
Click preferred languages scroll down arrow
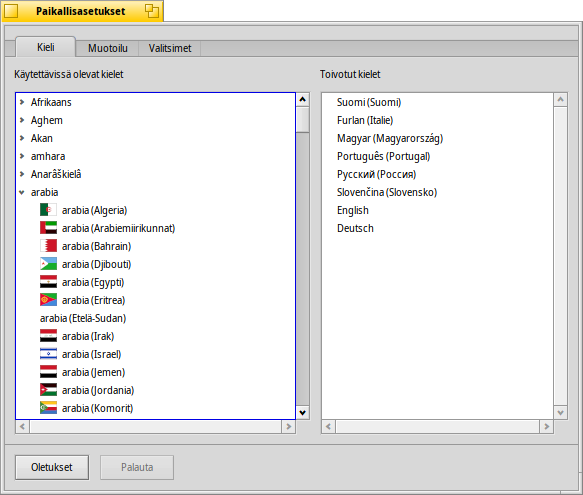click(x=561, y=412)
